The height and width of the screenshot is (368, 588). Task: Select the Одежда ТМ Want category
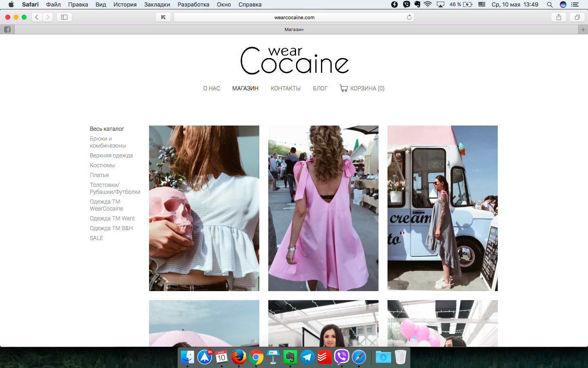click(x=112, y=218)
